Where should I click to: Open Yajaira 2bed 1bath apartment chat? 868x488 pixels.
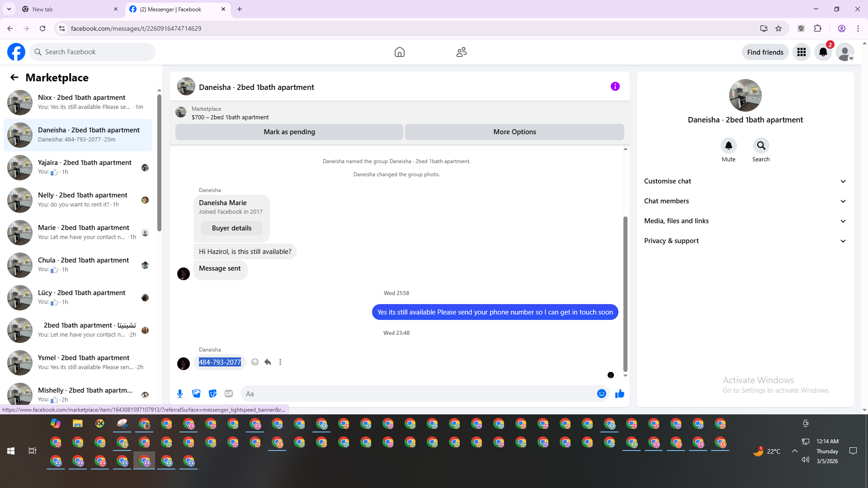pyautogui.click(x=78, y=168)
